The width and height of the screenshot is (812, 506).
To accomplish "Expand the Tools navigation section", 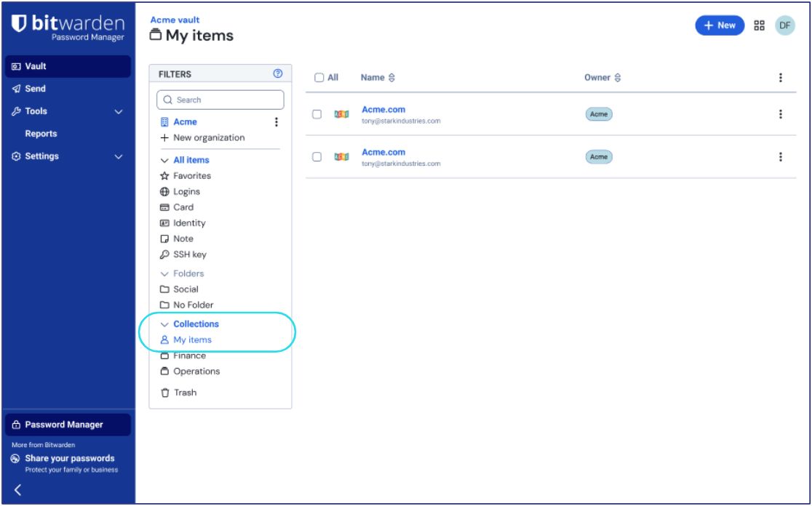I will (x=119, y=111).
